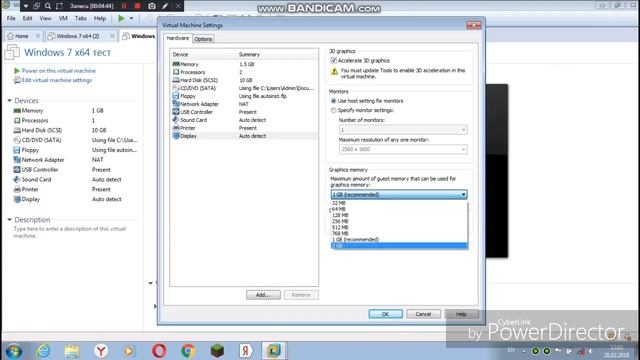This screenshot has width=640, height=360.
Task: Open the Edit menu
Action: [x=27, y=18]
